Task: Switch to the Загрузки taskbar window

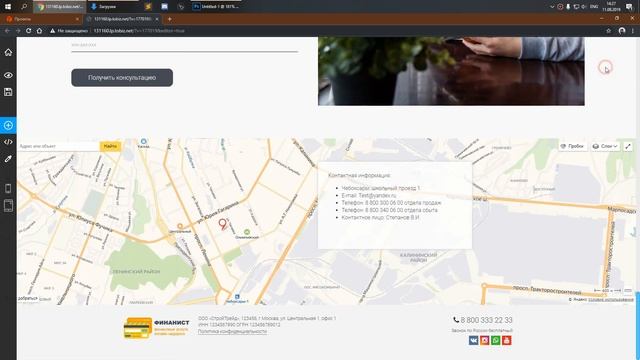Action: pyautogui.click(x=113, y=7)
